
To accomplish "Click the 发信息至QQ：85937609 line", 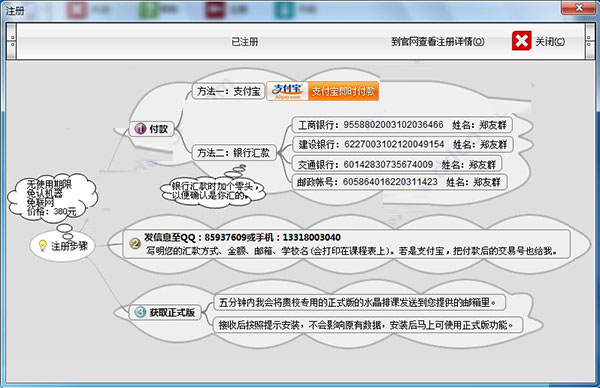I will pyautogui.click(x=242, y=237).
